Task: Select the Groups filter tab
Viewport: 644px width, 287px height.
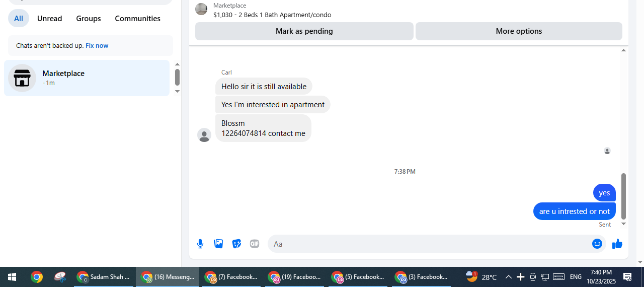Action: pyautogui.click(x=89, y=19)
